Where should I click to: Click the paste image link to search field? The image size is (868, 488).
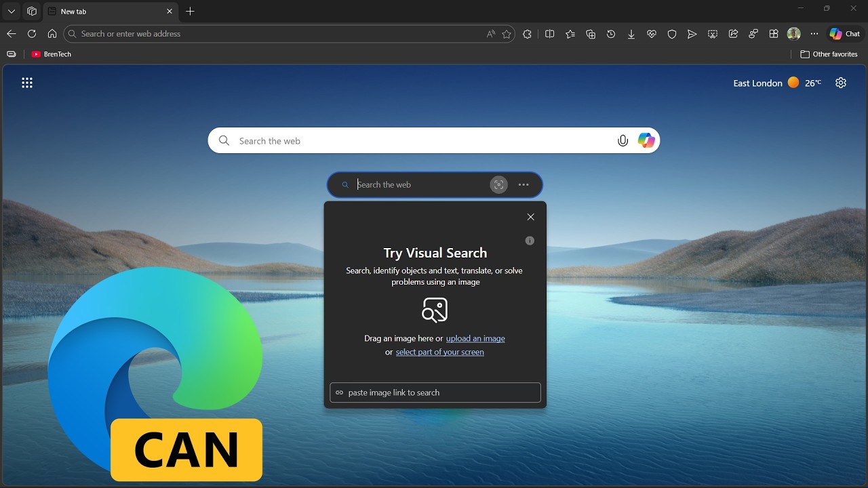(x=435, y=392)
